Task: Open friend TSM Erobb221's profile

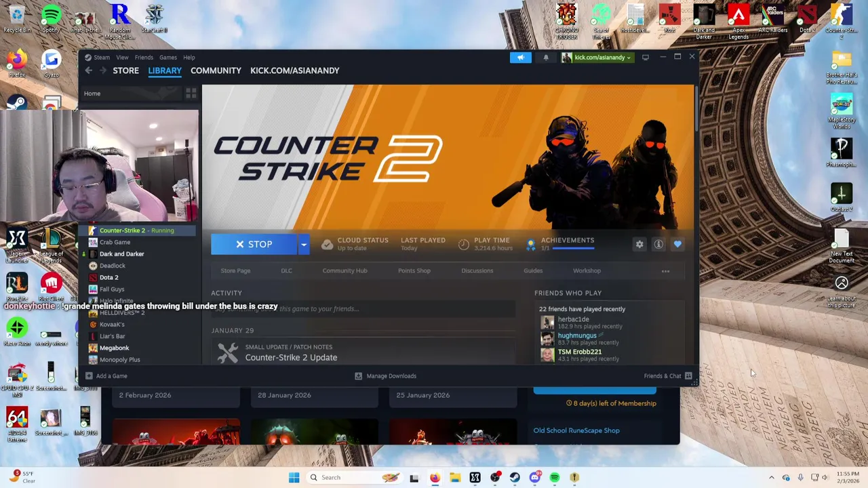Action: (x=579, y=352)
